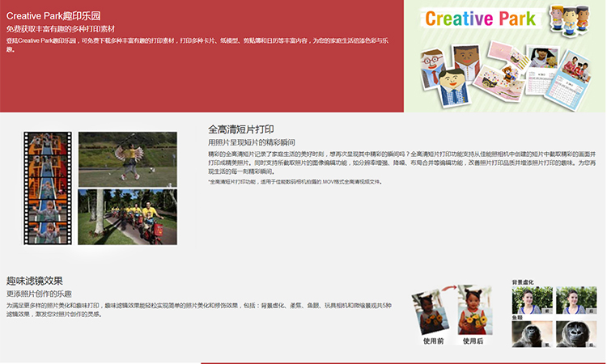Click the 背景虚化 label
The width and height of the screenshot is (607, 364).
coord(523,282)
